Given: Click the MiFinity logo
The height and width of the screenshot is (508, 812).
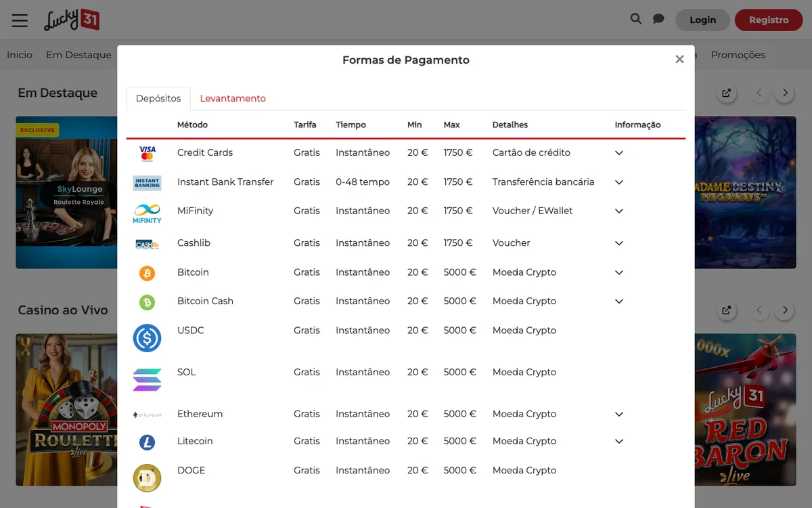Looking at the screenshot, I should pos(147,213).
